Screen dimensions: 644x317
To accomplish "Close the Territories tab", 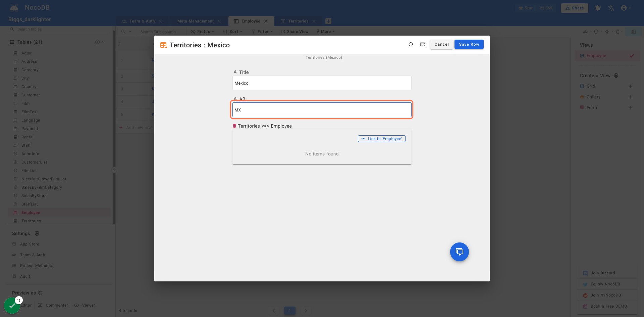I will pyautogui.click(x=314, y=21).
